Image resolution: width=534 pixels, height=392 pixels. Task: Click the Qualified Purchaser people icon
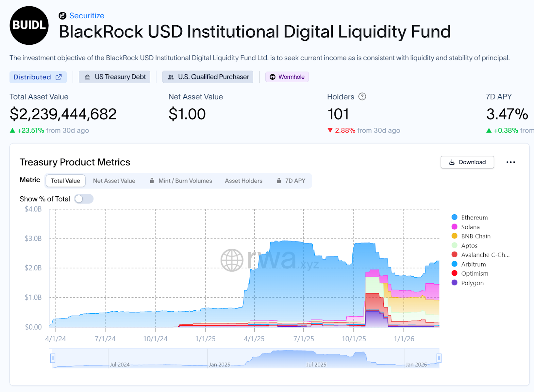coord(171,77)
